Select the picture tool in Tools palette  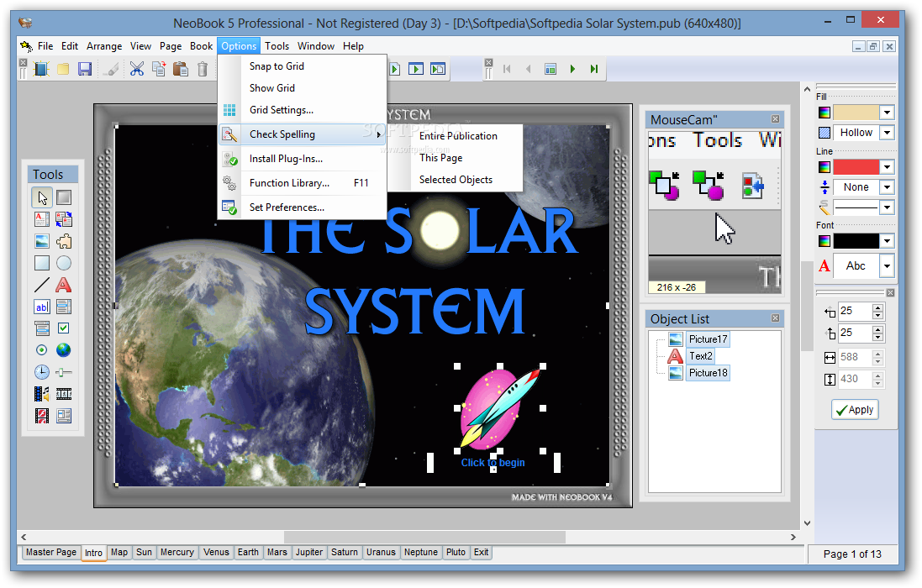click(42, 241)
